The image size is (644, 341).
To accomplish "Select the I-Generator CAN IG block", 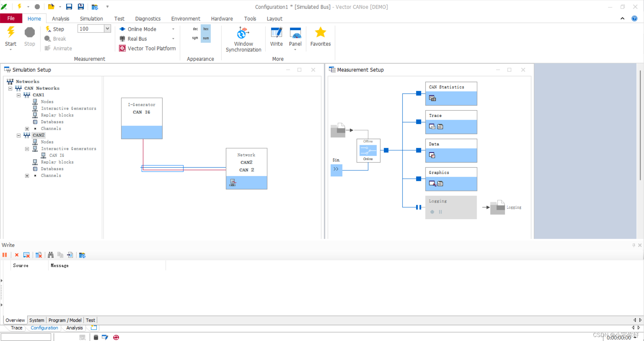I will (142, 118).
